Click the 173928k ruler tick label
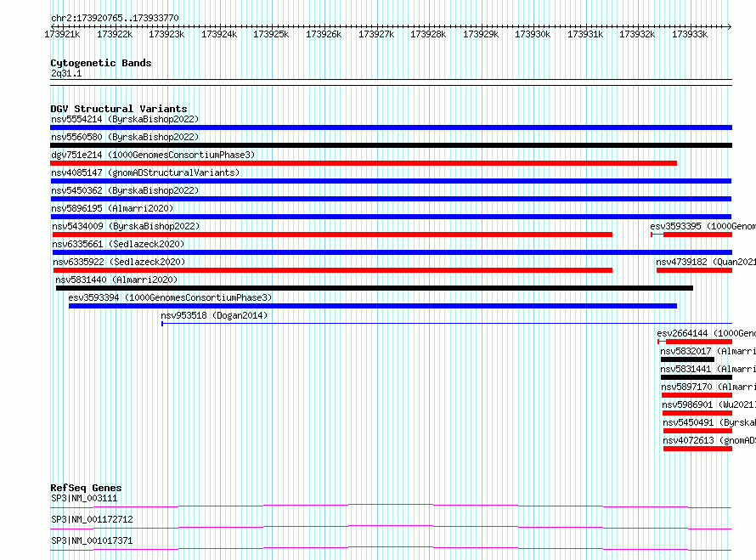Image resolution: width=756 pixels, height=560 pixels. (428, 34)
